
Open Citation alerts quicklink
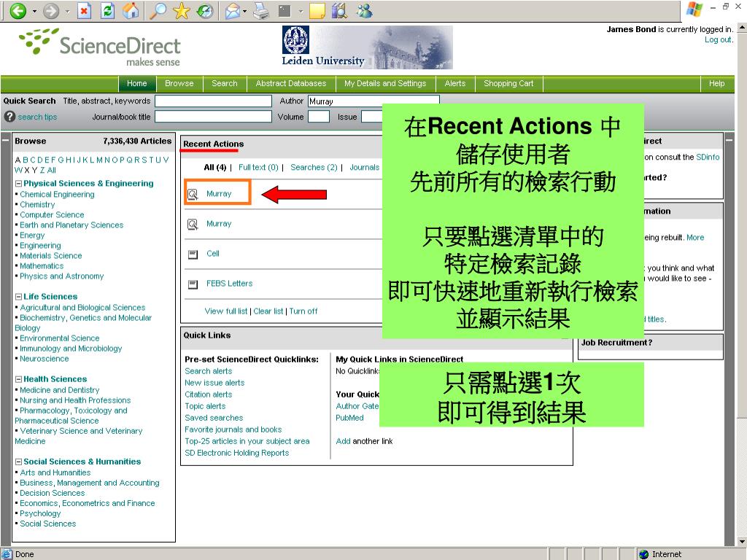208,394
